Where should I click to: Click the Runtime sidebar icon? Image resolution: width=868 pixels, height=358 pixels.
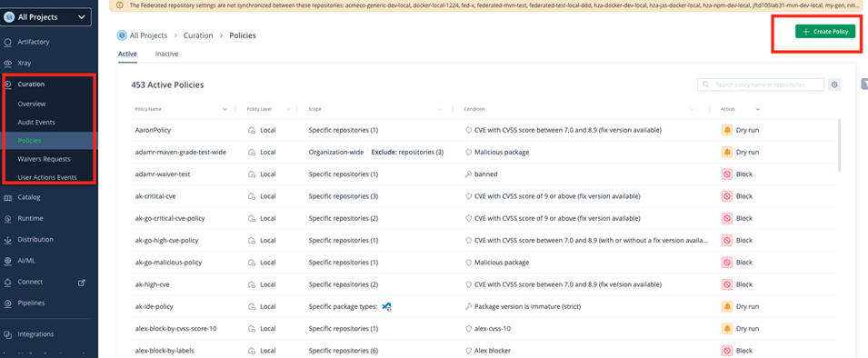(x=8, y=219)
